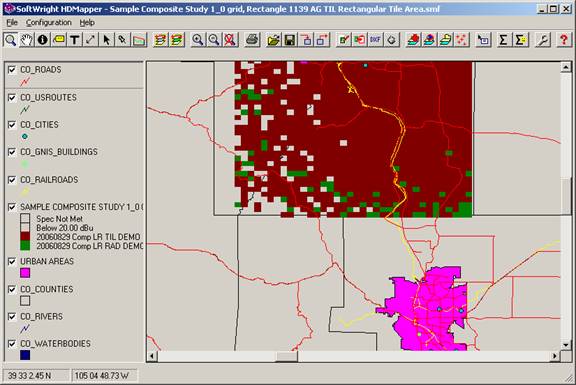
Task: Open the Configuration menu
Action: 48,23
